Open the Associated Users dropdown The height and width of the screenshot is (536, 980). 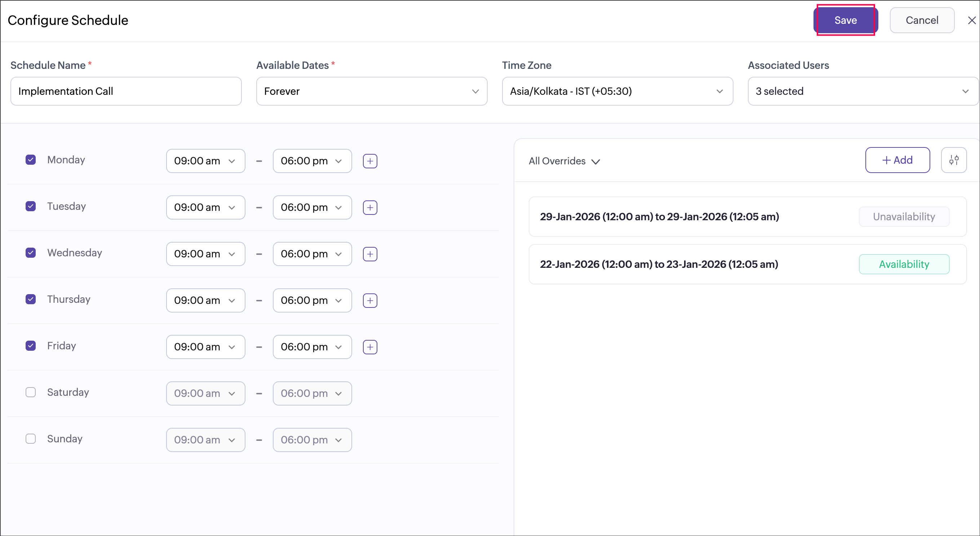pos(862,91)
